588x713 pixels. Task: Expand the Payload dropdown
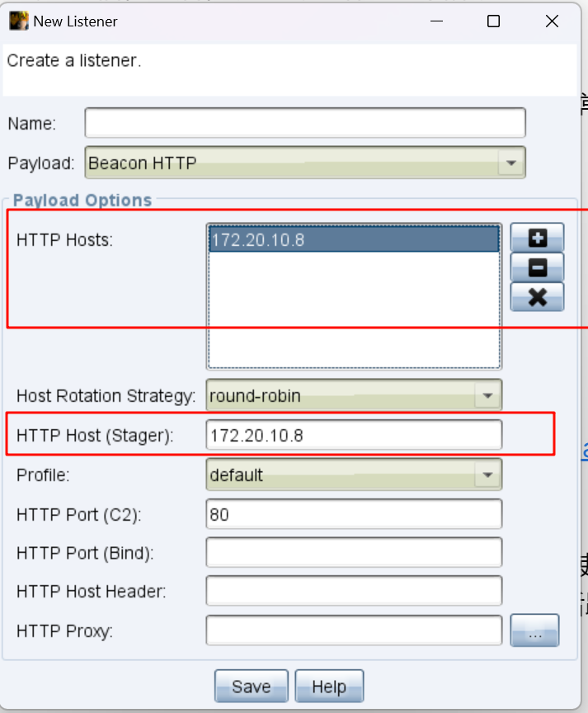pos(510,163)
